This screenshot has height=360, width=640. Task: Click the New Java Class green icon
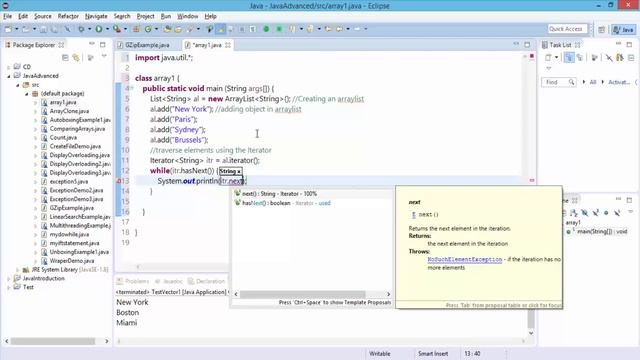tap(148, 29)
